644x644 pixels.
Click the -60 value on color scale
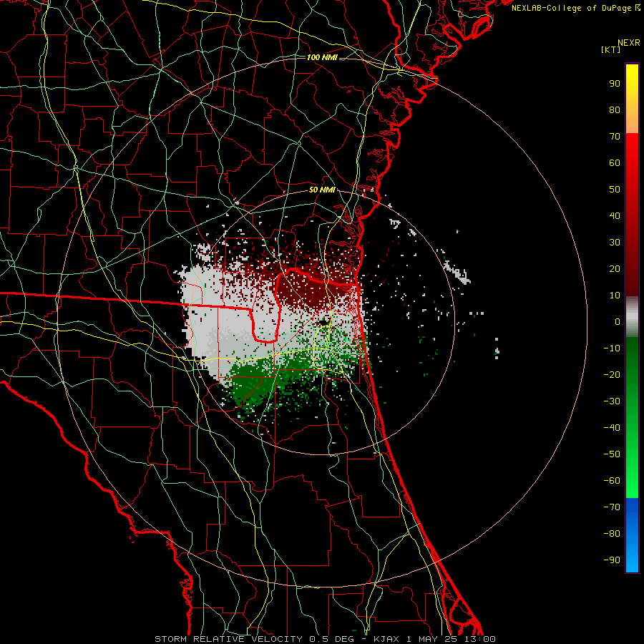pos(612,481)
